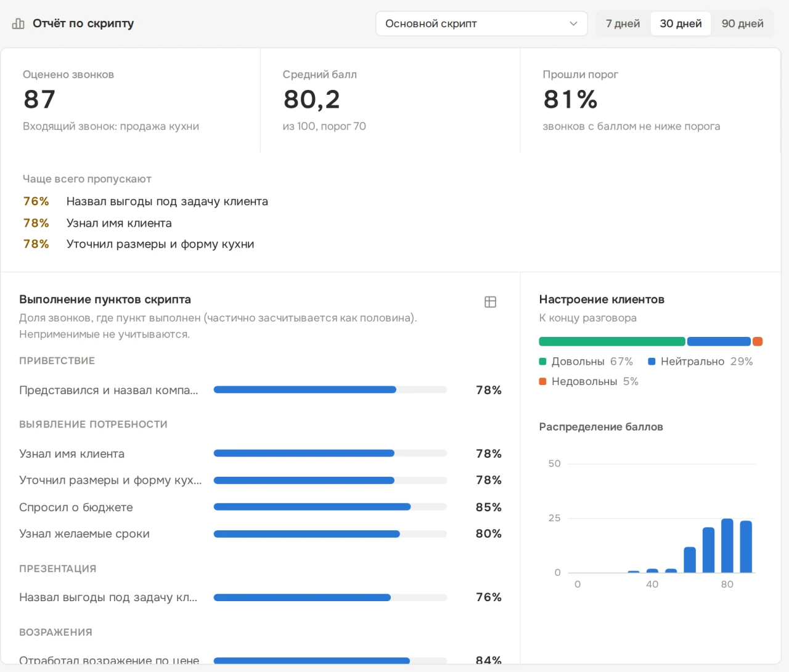Select the 30 дней period
Viewport: 789px width, 672px height.
coord(681,23)
